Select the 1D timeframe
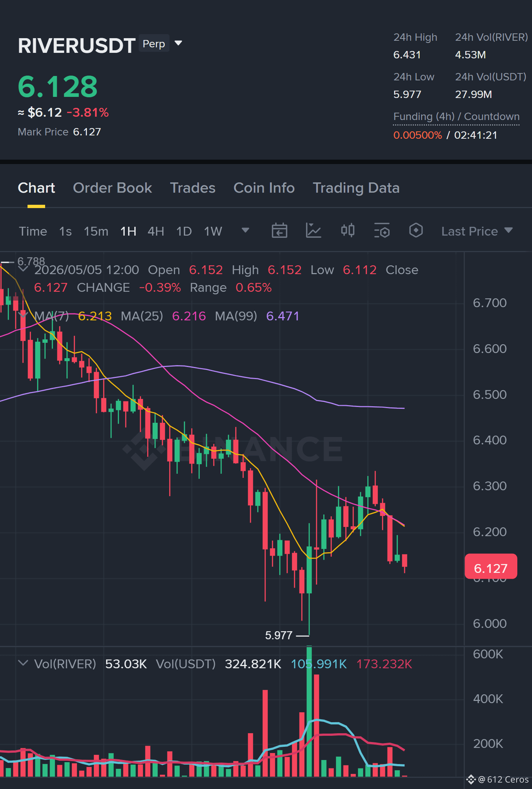Image resolution: width=532 pixels, height=789 pixels. 184,231
